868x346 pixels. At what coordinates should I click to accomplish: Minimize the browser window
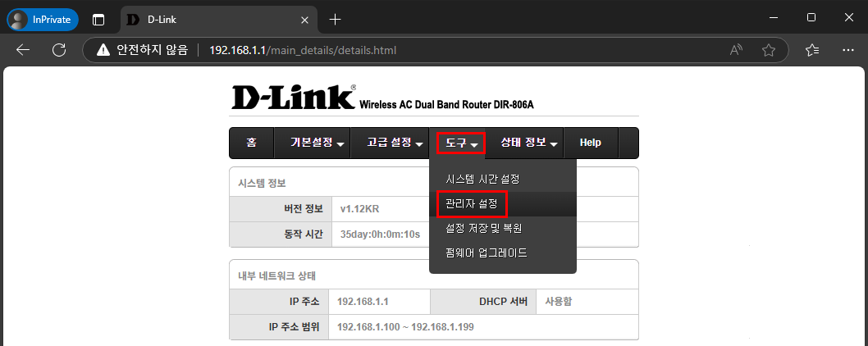(x=774, y=18)
